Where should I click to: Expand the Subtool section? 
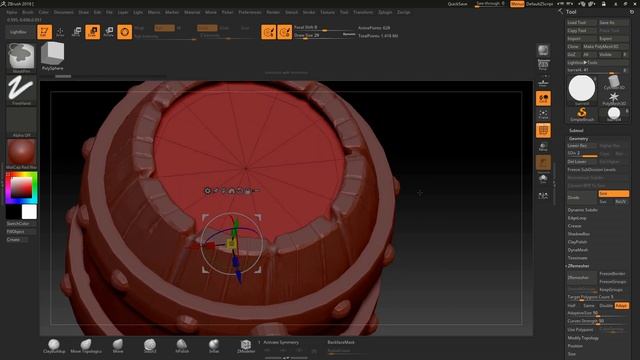click(x=576, y=131)
